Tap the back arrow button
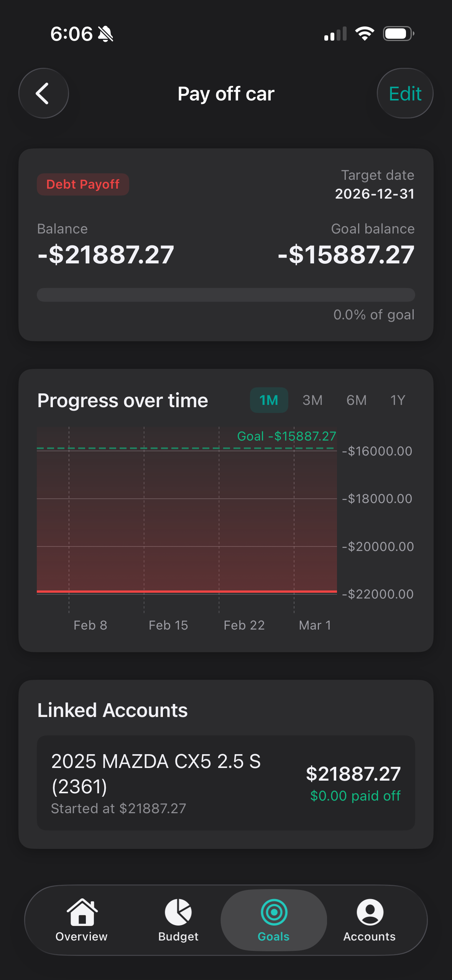452x980 pixels. pyautogui.click(x=43, y=93)
